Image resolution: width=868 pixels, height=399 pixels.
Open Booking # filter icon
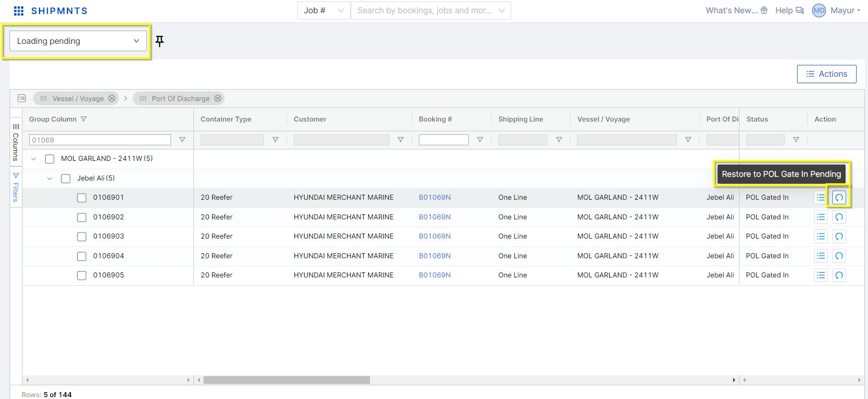pos(480,140)
